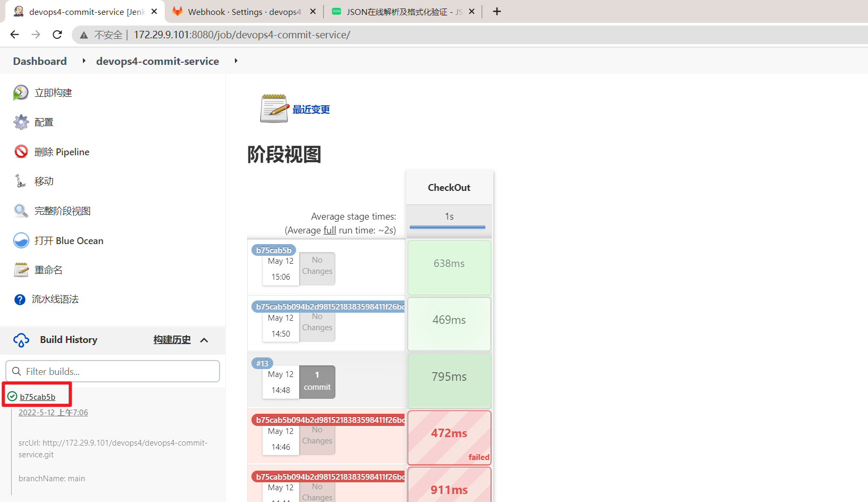Click the browser back arrow
Screen dimensions: 868x502
pyautogui.click(x=14, y=35)
